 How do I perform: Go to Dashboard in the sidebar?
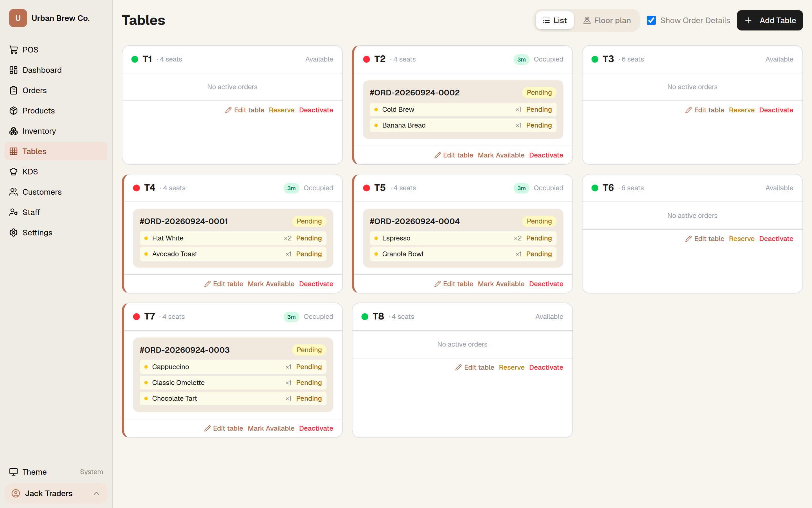coord(56,70)
